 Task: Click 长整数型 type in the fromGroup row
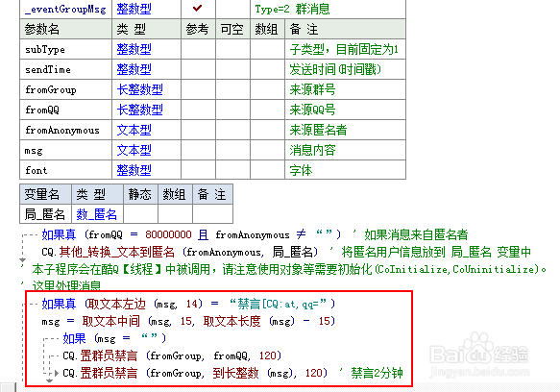tap(139, 89)
